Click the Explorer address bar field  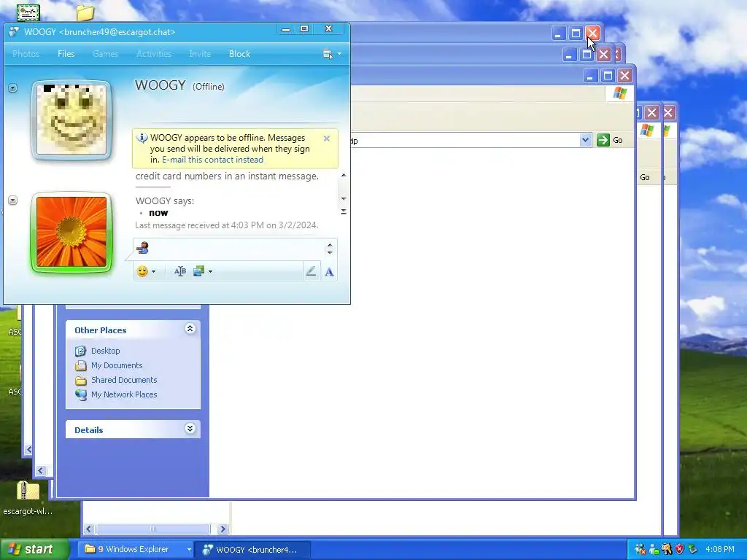pyautogui.click(x=465, y=141)
